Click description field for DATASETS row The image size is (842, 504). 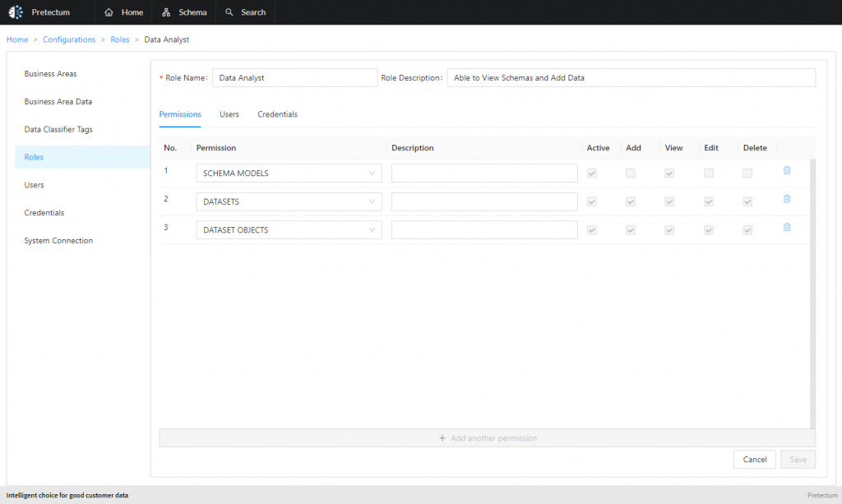pos(484,201)
